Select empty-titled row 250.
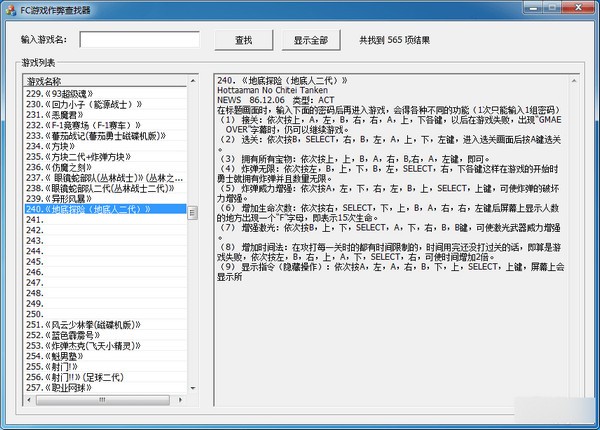 coord(105,314)
